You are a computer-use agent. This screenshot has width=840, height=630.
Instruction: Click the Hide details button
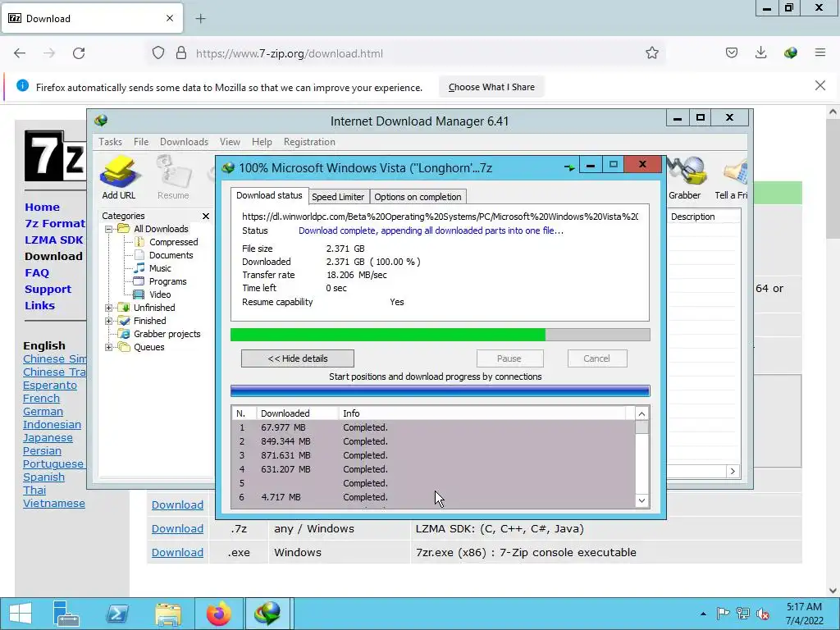pyautogui.click(x=297, y=358)
